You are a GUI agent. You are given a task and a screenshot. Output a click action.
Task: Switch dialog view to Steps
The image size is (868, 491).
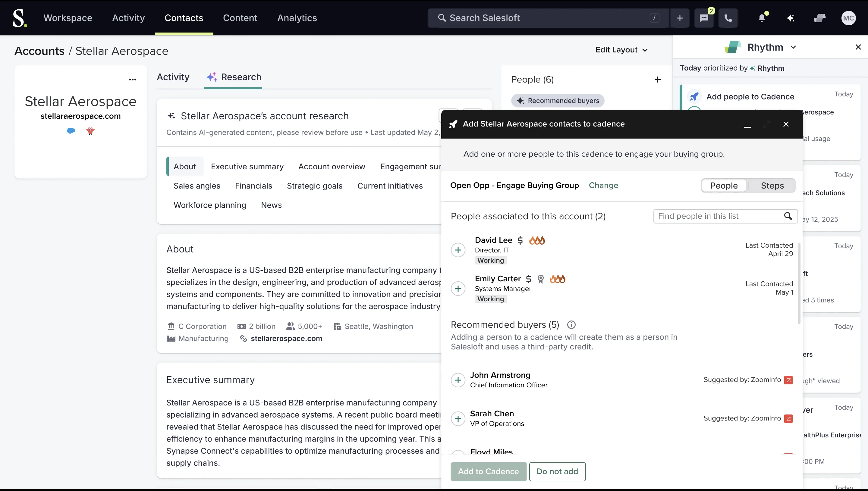point(772,186)
